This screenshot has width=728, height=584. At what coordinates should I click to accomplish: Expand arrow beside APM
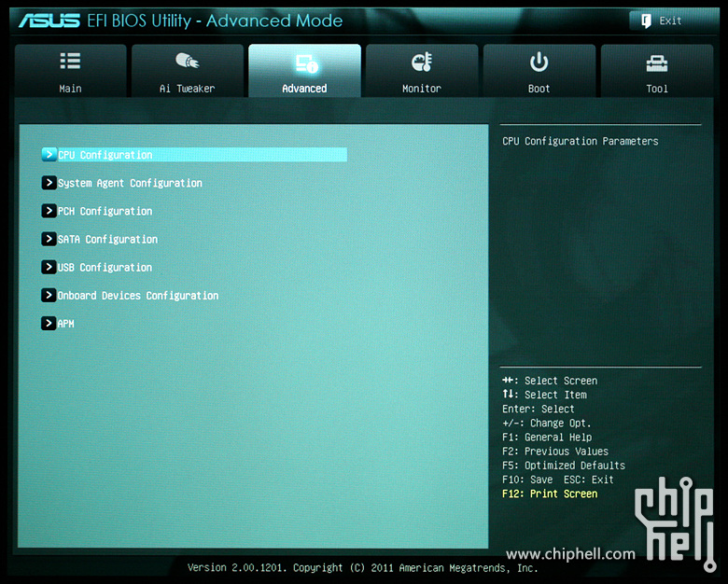click(x=49, y=323)
